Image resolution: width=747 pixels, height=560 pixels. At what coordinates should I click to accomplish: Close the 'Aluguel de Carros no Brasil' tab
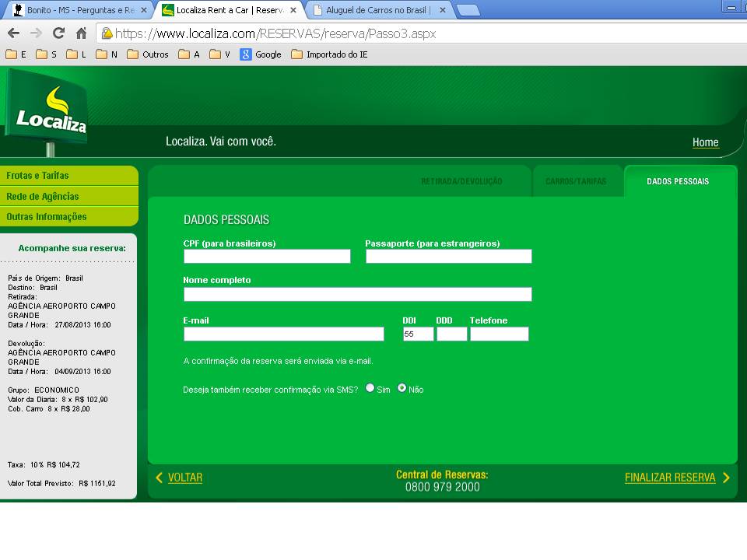click(x=443, y=10)
